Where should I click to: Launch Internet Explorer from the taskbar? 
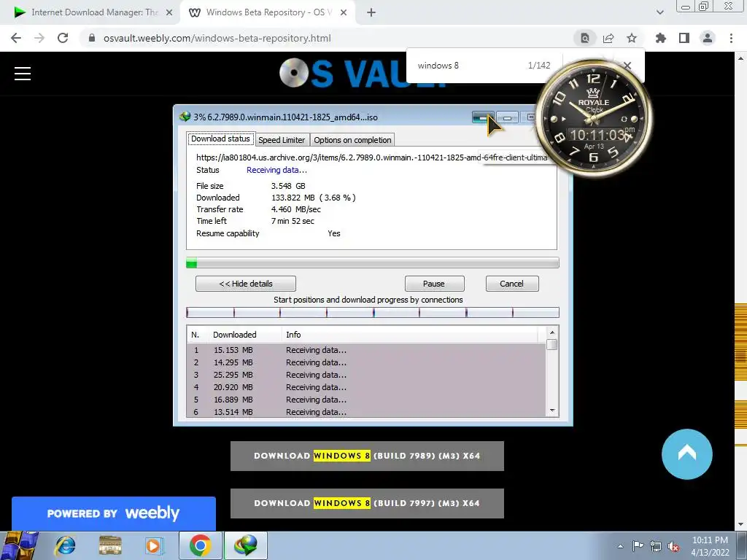[65, 545]
